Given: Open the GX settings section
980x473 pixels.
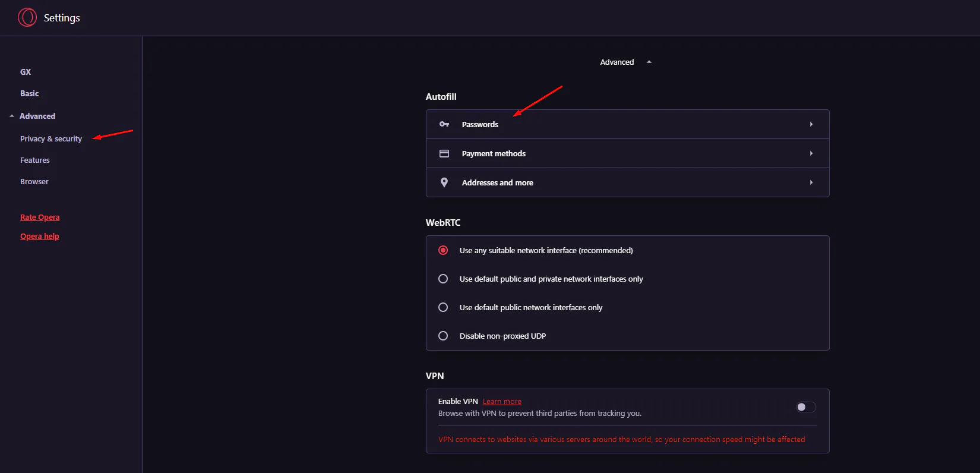Looking at the screenshot, I should [x=26, y=72].
